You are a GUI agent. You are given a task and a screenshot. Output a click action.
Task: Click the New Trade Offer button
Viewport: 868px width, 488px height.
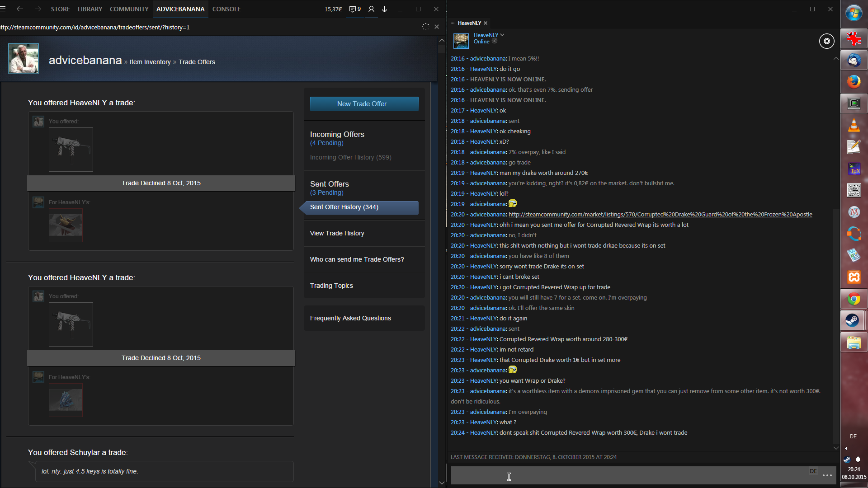(364, 104)
